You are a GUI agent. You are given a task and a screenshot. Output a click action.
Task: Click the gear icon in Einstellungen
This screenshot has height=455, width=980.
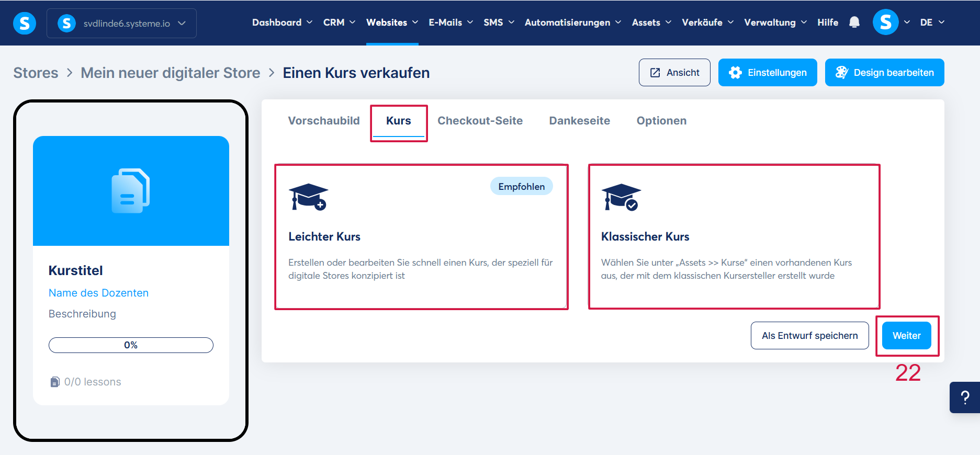coord(735,73)
